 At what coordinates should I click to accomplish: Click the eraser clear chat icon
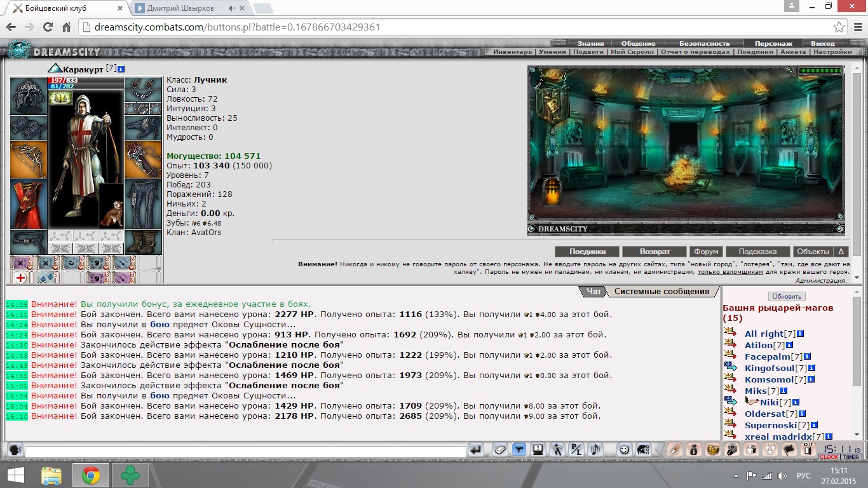tap(500, 450)
